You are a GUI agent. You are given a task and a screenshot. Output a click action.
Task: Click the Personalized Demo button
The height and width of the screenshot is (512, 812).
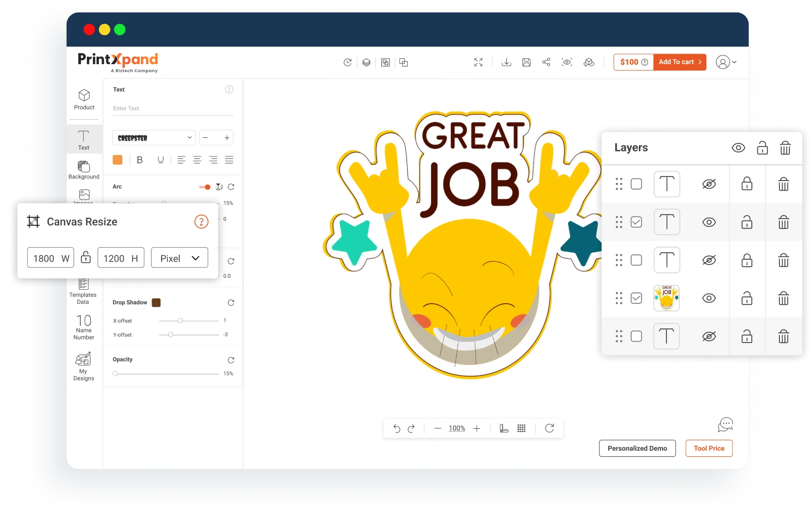(x=637, y=448)
